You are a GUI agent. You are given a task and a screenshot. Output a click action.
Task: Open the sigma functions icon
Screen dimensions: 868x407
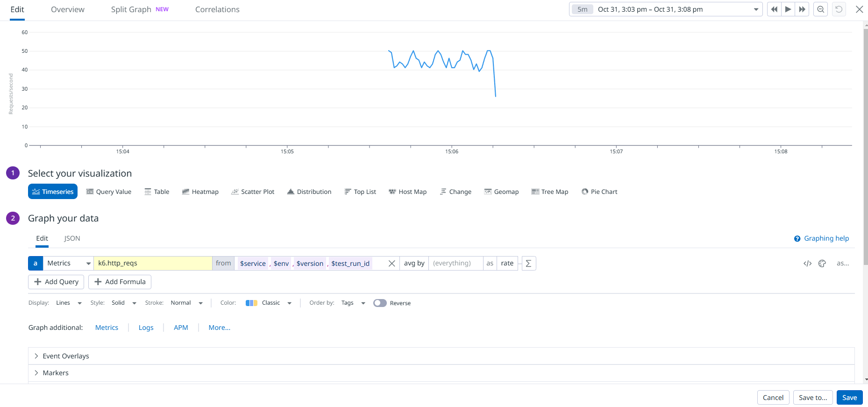[x=529, y=264]
